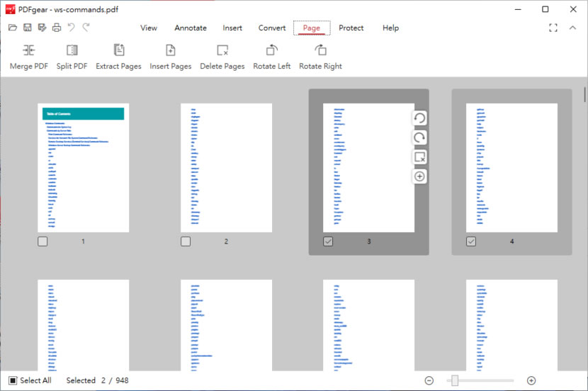This screenshot has width=588, height=391.
Task: Check the page 1 checkbox
Action: (43, 242)
